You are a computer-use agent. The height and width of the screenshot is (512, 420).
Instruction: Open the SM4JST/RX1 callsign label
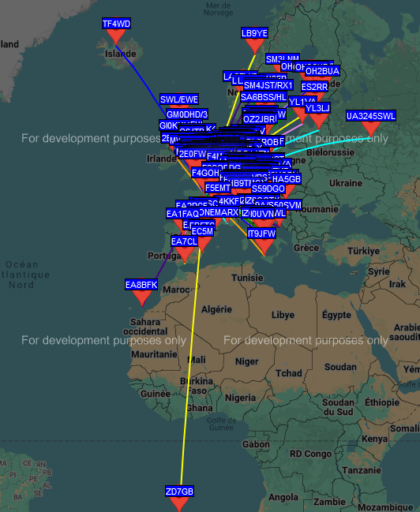(x=268, y=85)
